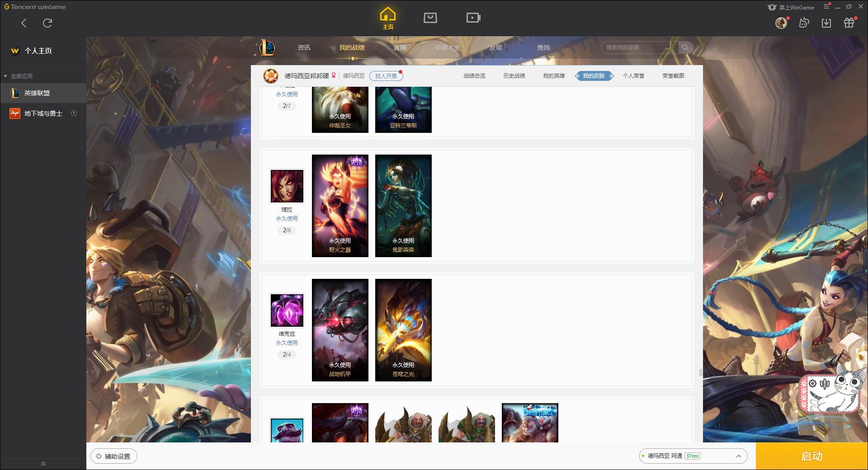Open the friends chat icon
The width and height of the screenshot is (868, 470).
tap(804, 23)
